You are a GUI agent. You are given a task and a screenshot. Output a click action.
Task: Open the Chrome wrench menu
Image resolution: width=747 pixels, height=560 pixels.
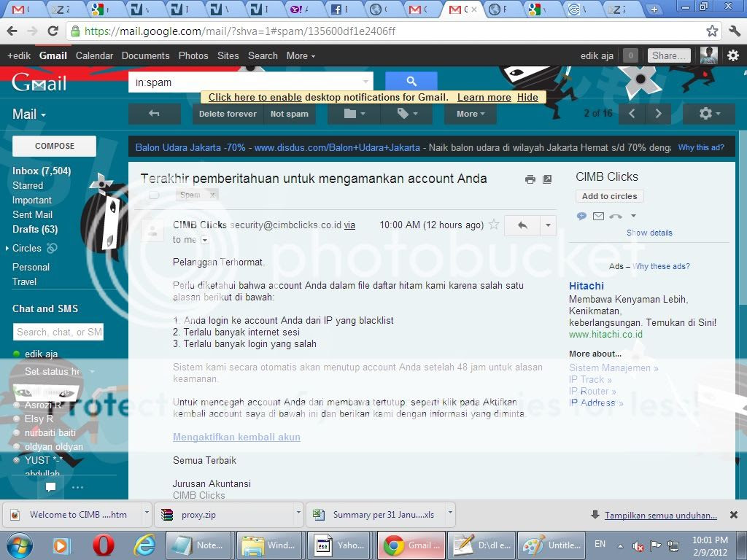tap(734, 31)
